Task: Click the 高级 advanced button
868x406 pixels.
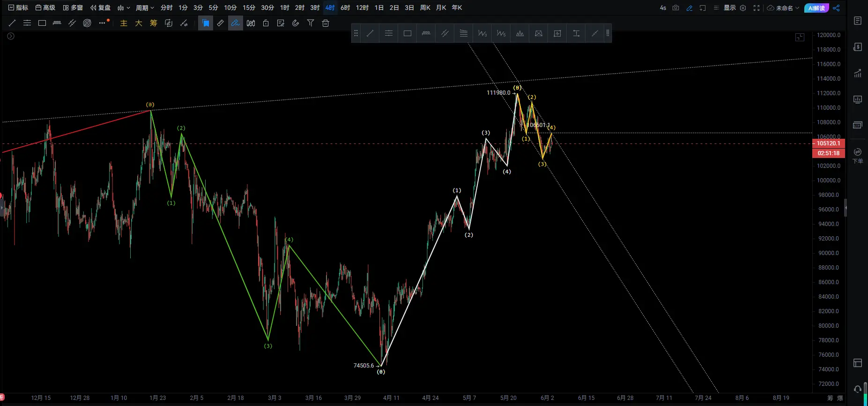Action: click(45, 8)
